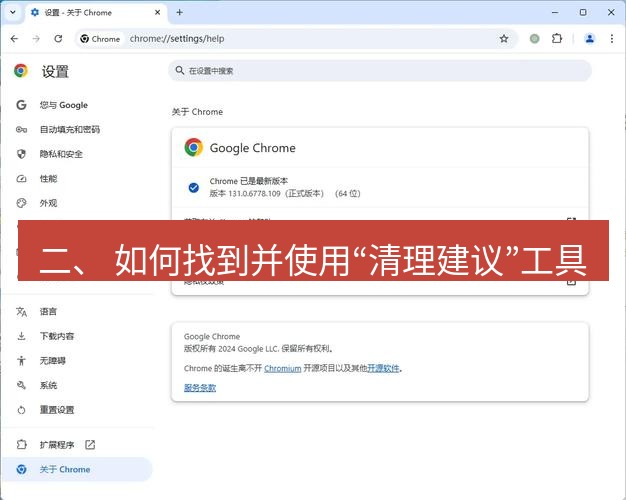Open 重置设置 section
This screenshot has width=626, height=500.
click(x=77, y=410)
